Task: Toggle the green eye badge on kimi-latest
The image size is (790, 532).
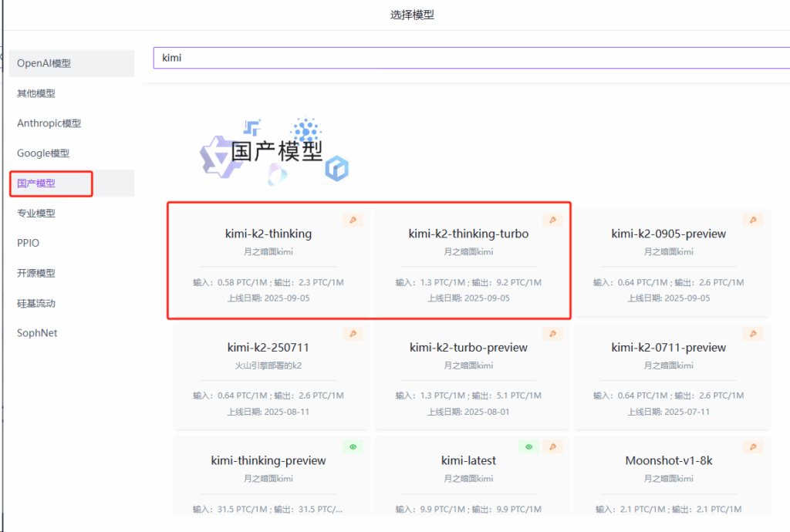Action: (528, 446)
